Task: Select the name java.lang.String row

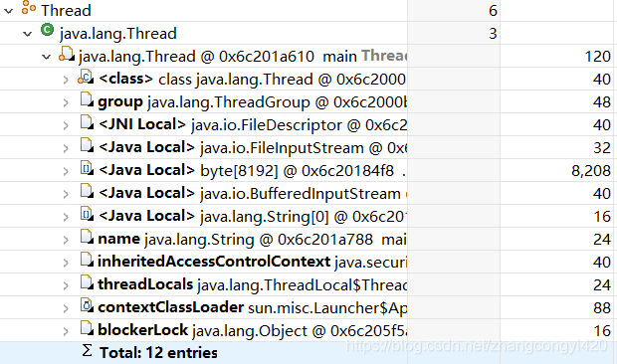Action: click(308, 239)
